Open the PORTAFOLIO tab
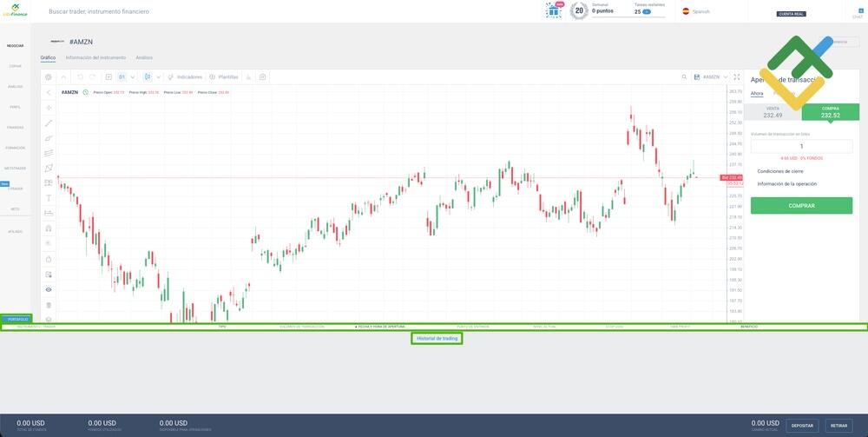The height and width of the screenshot is (437, 868). coord(16,319)
